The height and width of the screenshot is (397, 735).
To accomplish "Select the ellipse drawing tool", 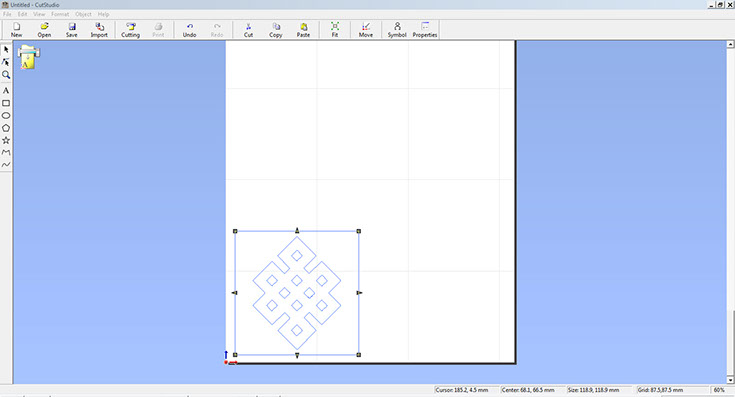I will [6, 115].
